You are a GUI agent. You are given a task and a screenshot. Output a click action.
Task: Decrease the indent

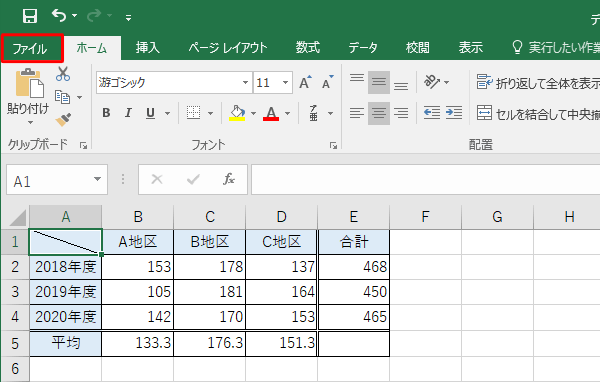point(432,113)
